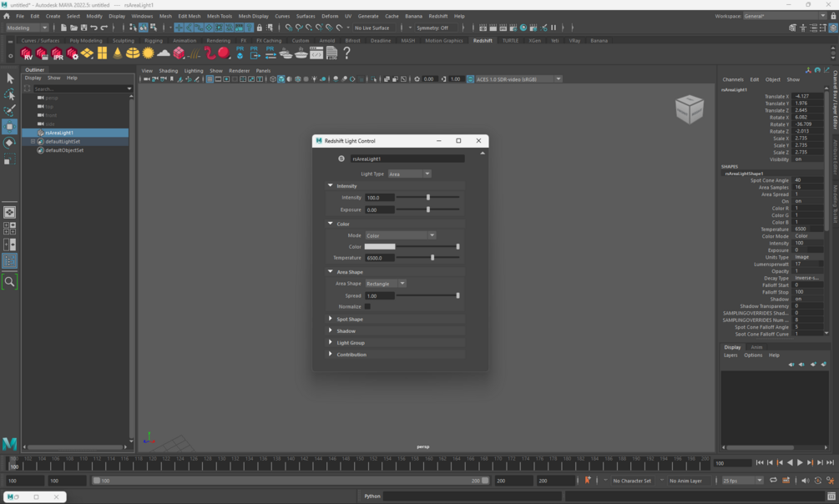Click the red sphere material shelf icon
Screen dimensions: 839x504
(224, 53)
